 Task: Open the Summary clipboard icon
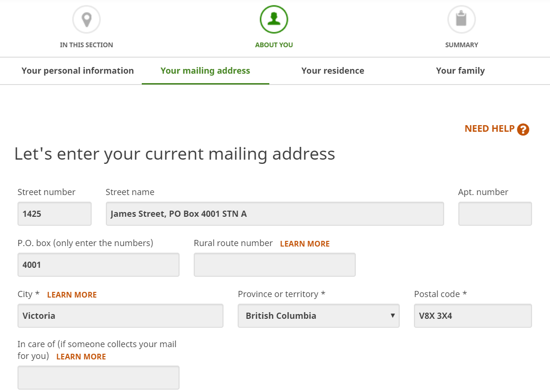click(461, 20)
